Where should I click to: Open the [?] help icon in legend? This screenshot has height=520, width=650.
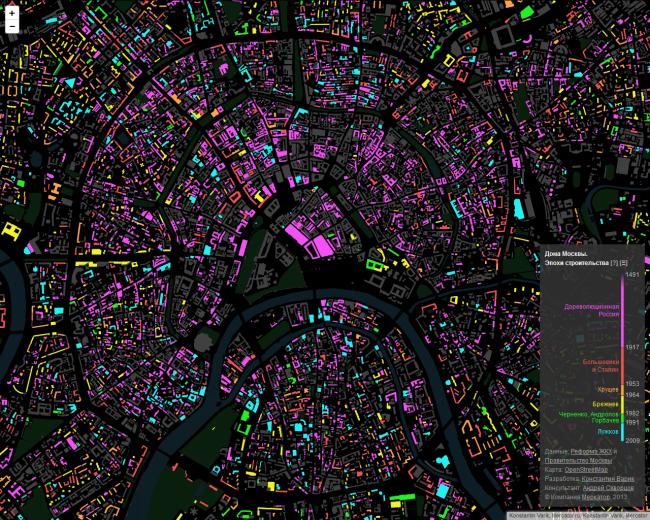coord(613,262)
